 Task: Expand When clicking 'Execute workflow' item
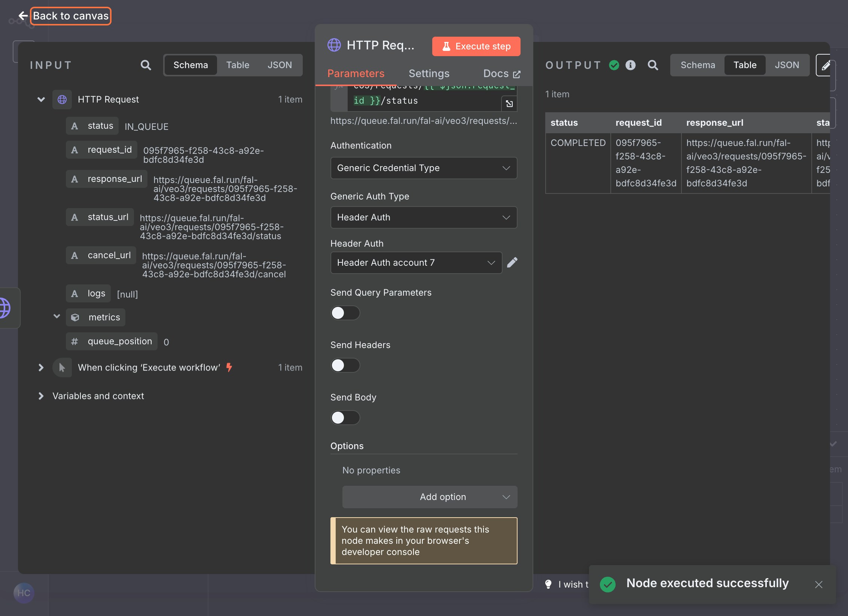click(41, 368)
